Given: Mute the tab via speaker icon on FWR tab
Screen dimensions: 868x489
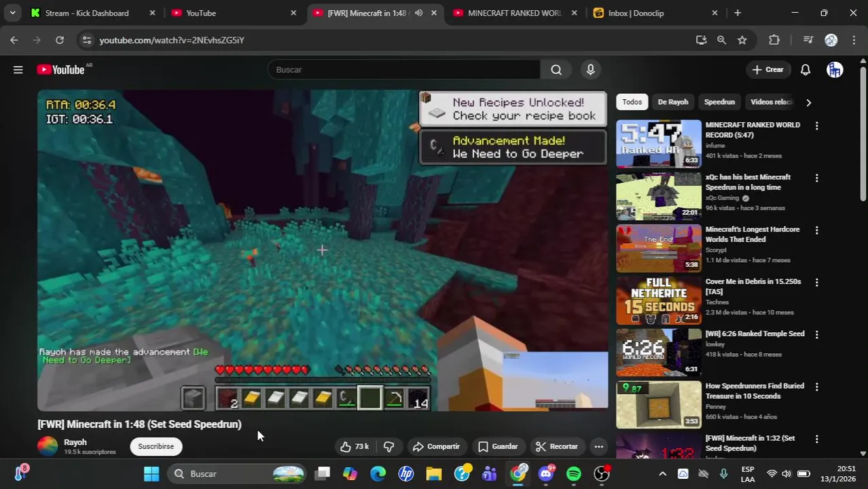Looking at the screenshot, I should (418, 13).
